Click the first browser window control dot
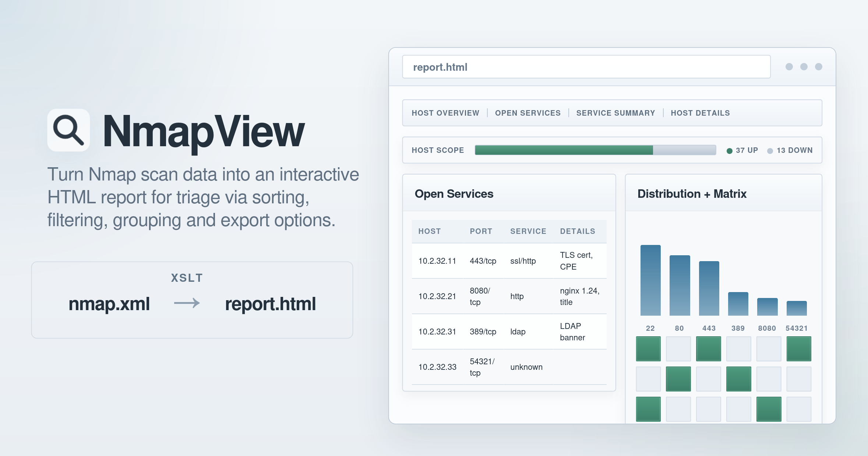The width and height of the screenshot is (868, 456). (x=788, y=67)
